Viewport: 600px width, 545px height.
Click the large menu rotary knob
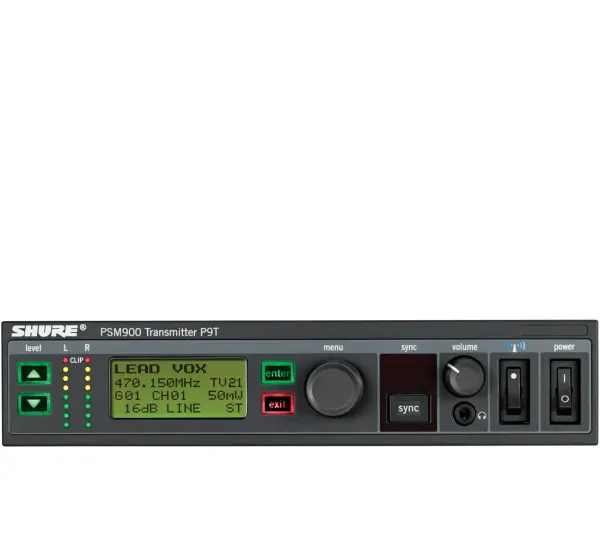coord(334,388)
